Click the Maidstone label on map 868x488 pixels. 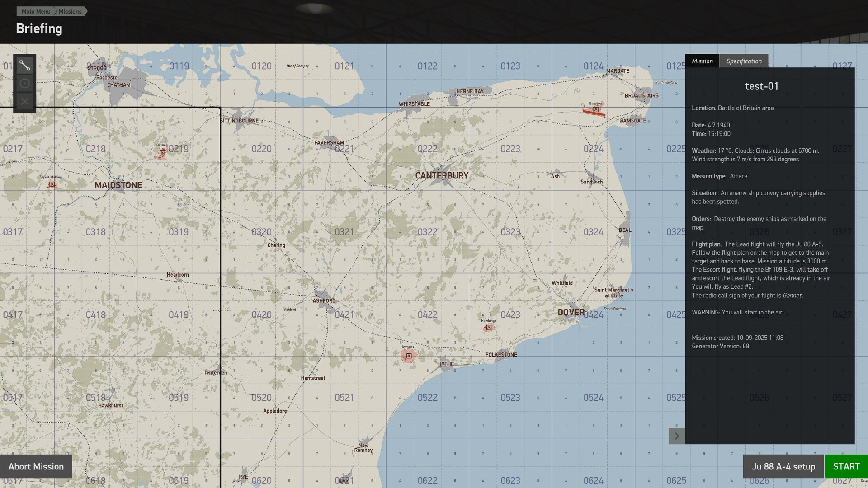[118, 185]
